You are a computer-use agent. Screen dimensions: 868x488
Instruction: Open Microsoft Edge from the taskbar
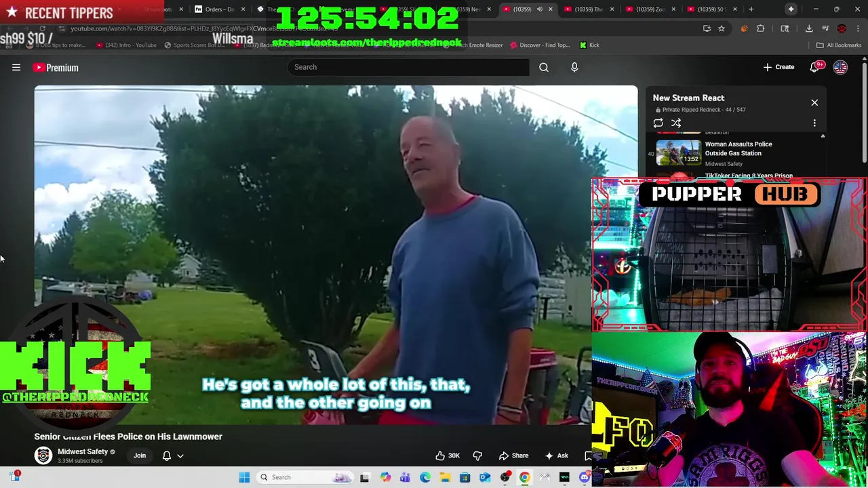[425, 477]
